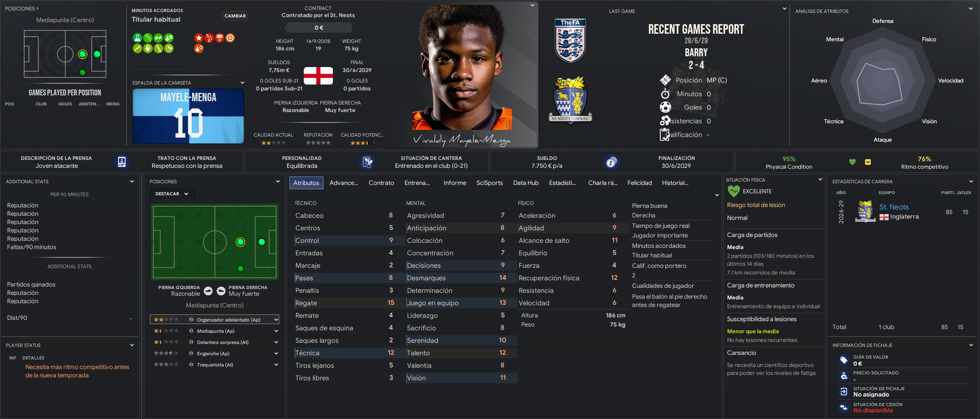This screenshot has width=980, height=419.
Task: Open the DESTACAR dropdown
Action: pyautogui.click(x=172, y=194)
